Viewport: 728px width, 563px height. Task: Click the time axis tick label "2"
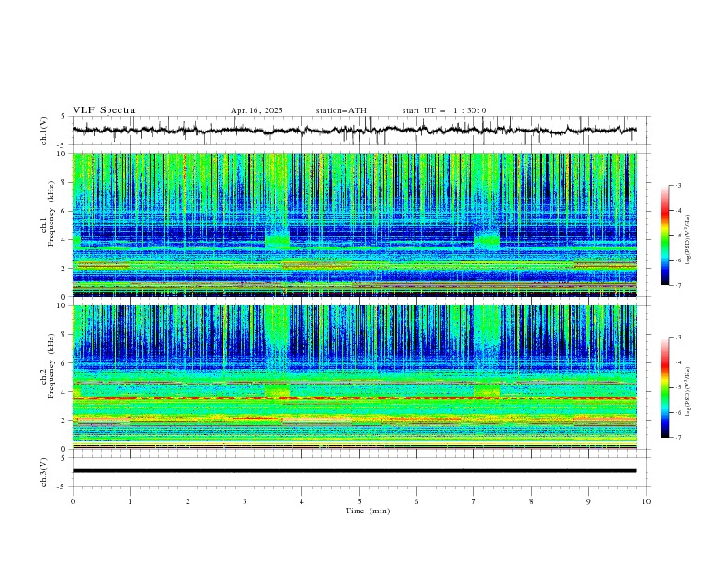point(188,501)
